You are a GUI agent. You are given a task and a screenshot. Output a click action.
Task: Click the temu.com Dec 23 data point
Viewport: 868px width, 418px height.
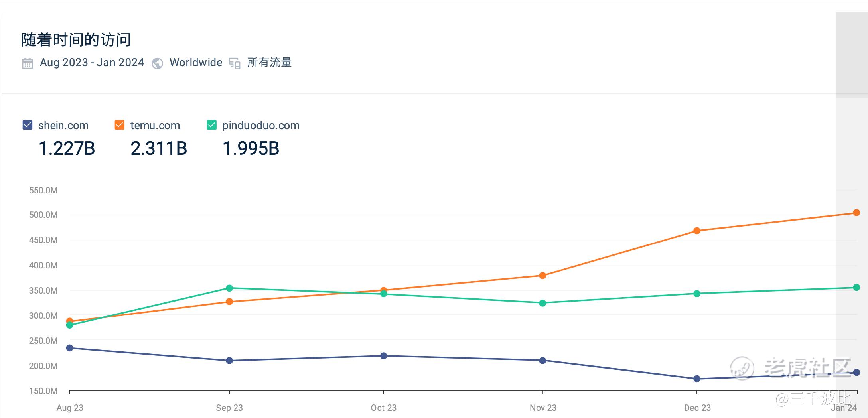click(x=697, y=231)
